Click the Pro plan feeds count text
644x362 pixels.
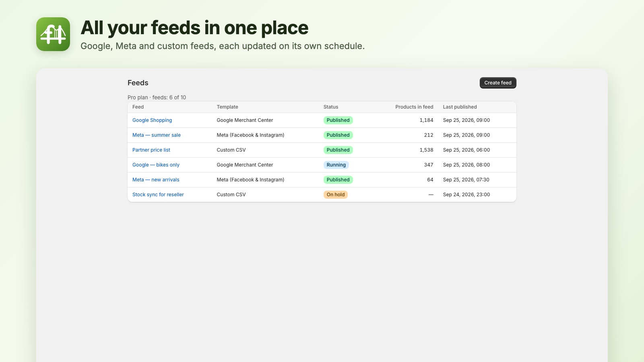point(157,97)
